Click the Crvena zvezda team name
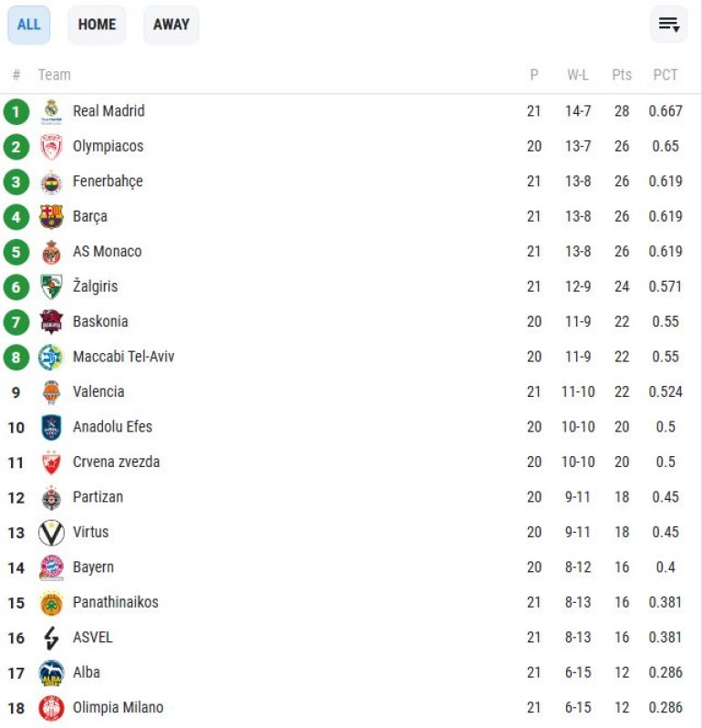This screenshot has width=702, height=728. pos(116,463)
